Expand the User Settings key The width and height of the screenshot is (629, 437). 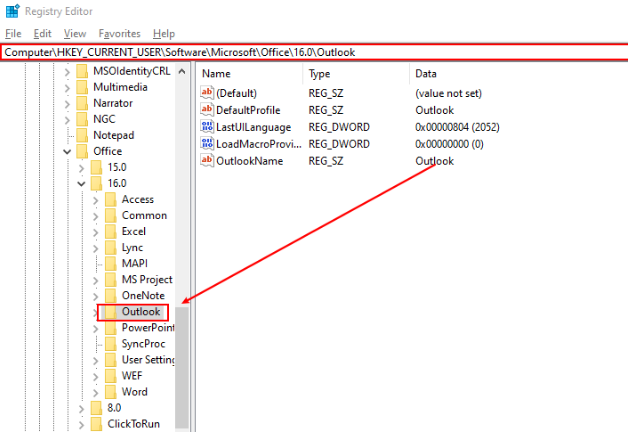point(95,361)
